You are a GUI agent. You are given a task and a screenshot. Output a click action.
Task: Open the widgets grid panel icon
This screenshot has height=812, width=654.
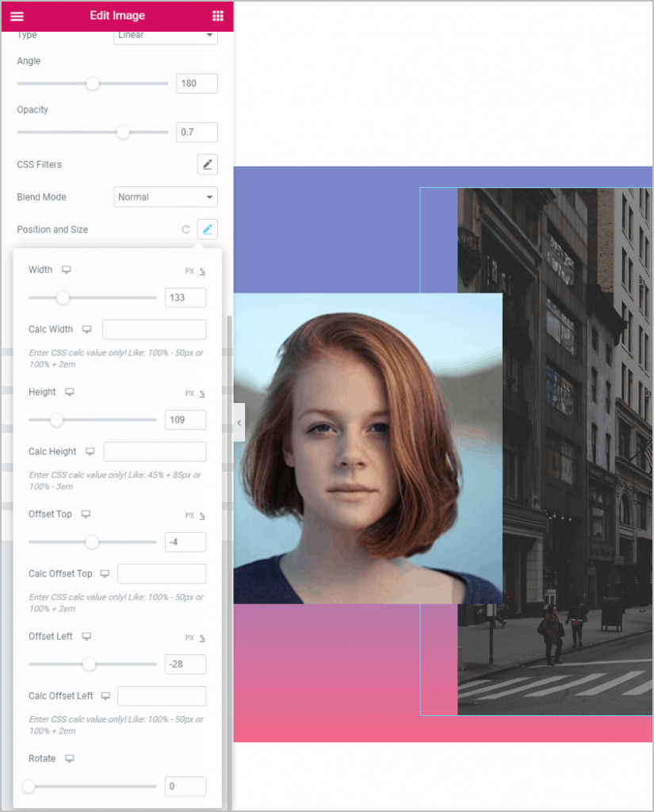click(x=217, y=16)
